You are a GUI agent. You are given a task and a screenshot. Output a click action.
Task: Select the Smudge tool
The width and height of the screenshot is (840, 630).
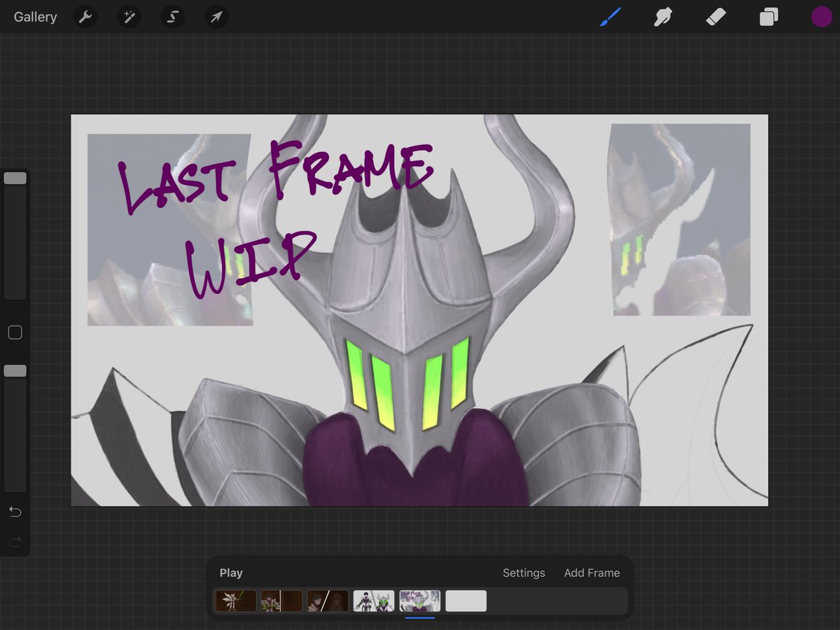pyautogui.click(x=663, y=17)
